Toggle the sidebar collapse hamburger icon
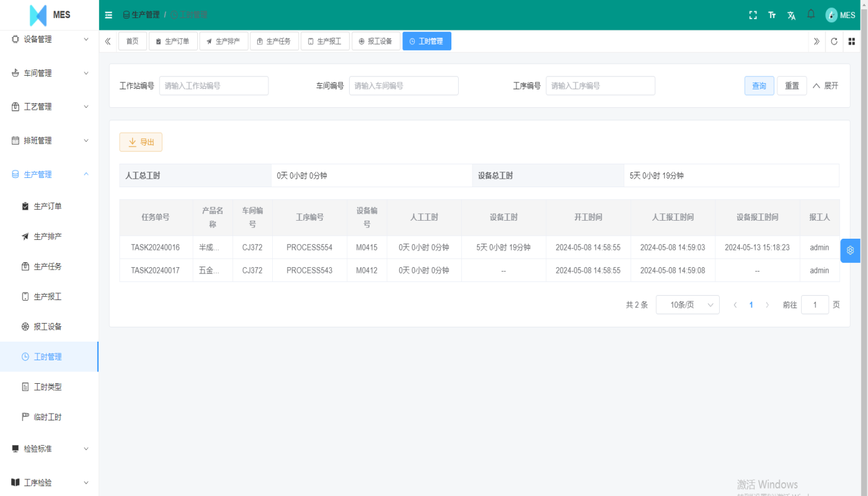This screenshot has height=496, width=868. (108, 15)
